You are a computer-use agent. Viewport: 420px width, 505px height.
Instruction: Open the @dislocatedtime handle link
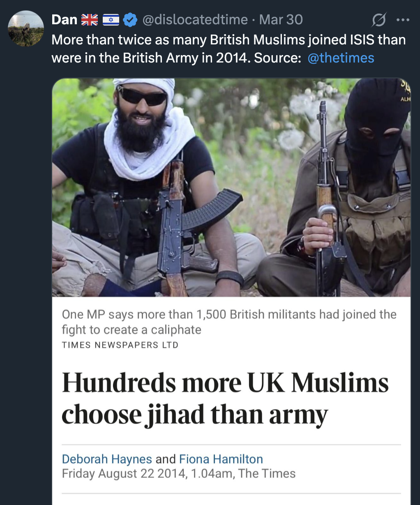(x=195, y=19)
